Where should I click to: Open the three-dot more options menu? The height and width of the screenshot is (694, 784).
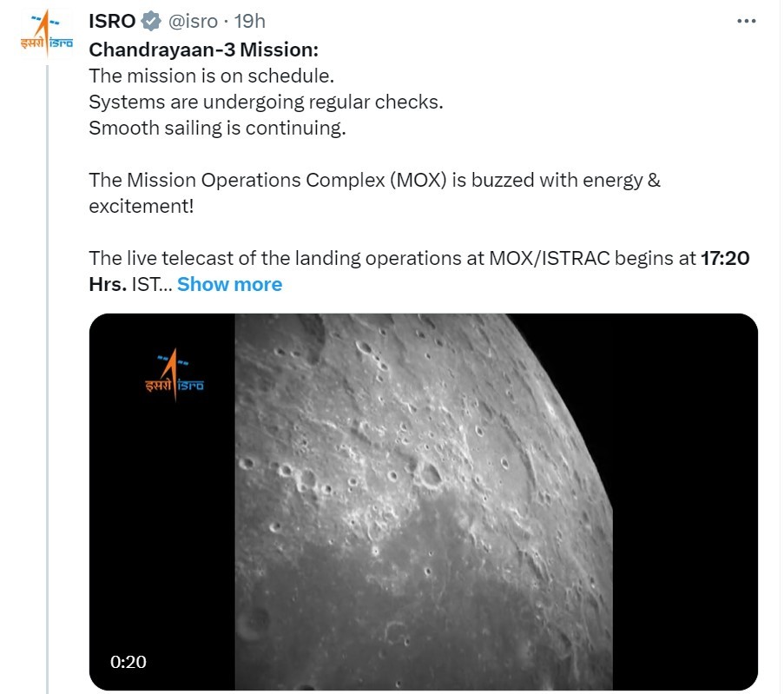(x=746, y=21)
